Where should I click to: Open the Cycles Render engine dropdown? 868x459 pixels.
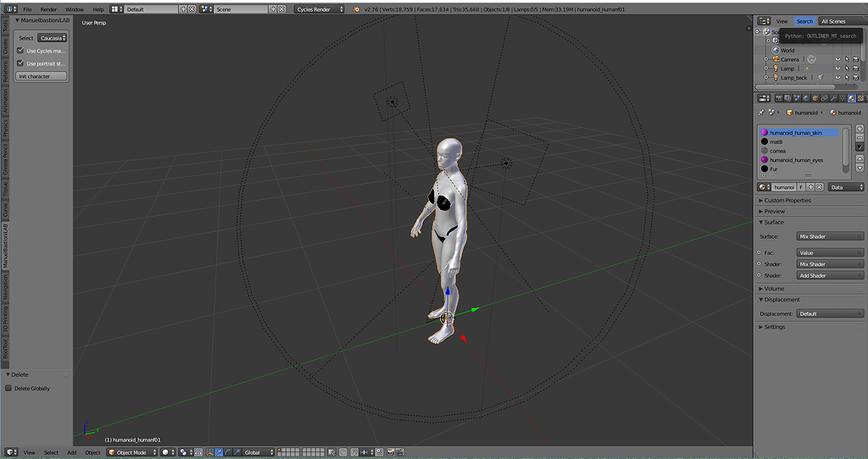tap(320, 9)
